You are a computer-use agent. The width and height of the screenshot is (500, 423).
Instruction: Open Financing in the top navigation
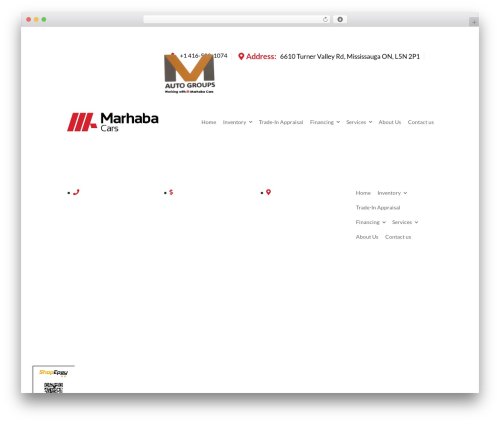point(322,122)
